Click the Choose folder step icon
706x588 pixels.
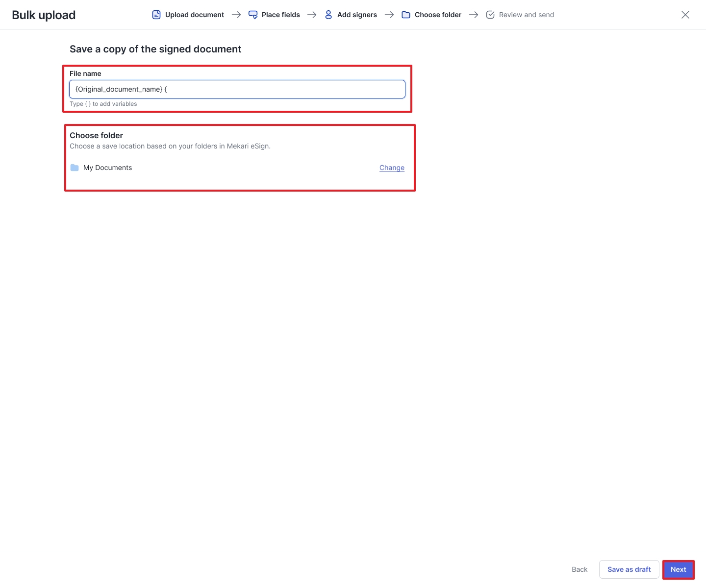[406, 15]
